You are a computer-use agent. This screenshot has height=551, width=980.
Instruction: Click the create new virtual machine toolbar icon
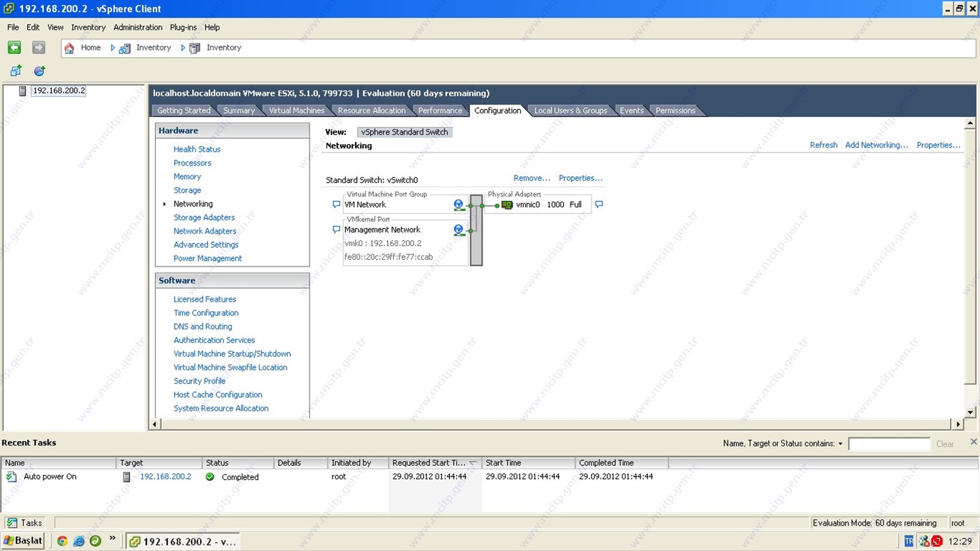(x=15, y=71)
